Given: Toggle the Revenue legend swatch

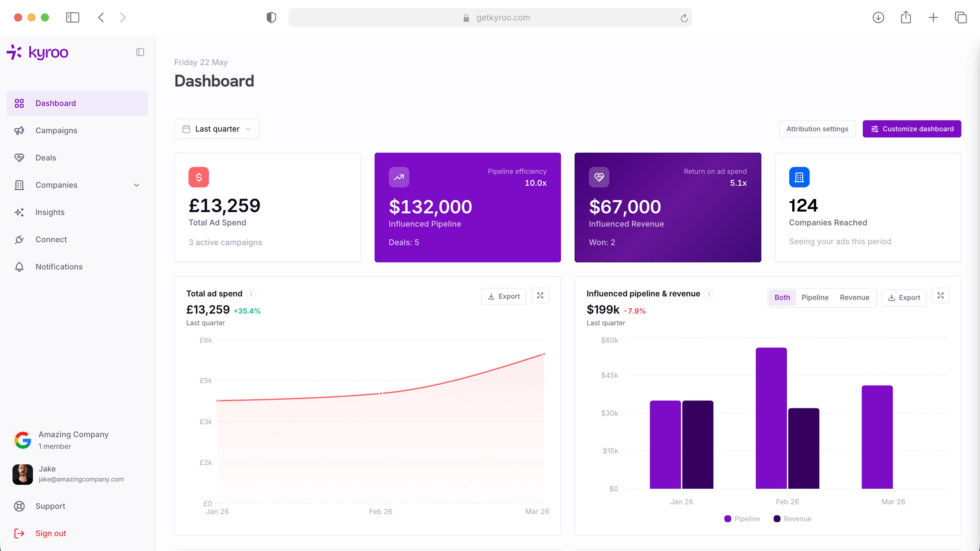Looking at the screenshot, I should [x=777, y=519].
